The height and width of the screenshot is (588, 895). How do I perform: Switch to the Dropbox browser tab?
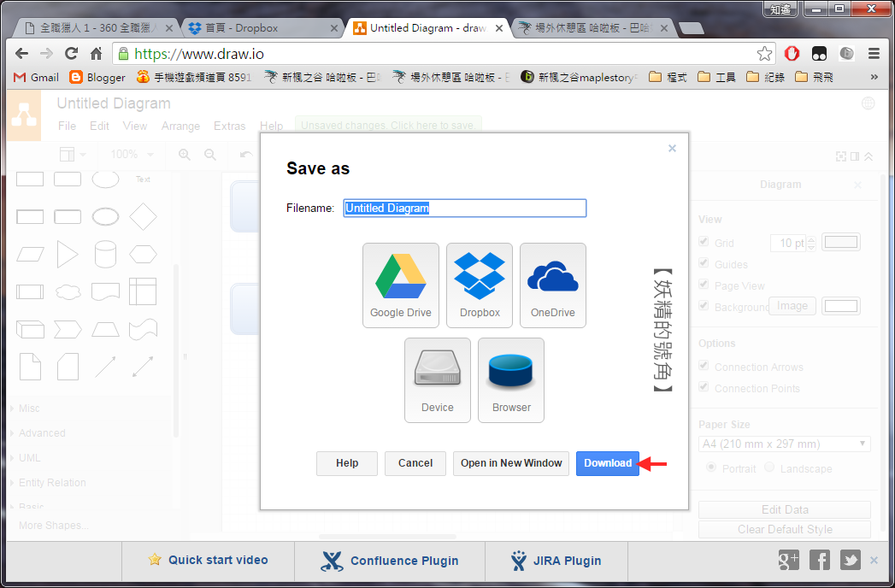click(x=262, y=28)
